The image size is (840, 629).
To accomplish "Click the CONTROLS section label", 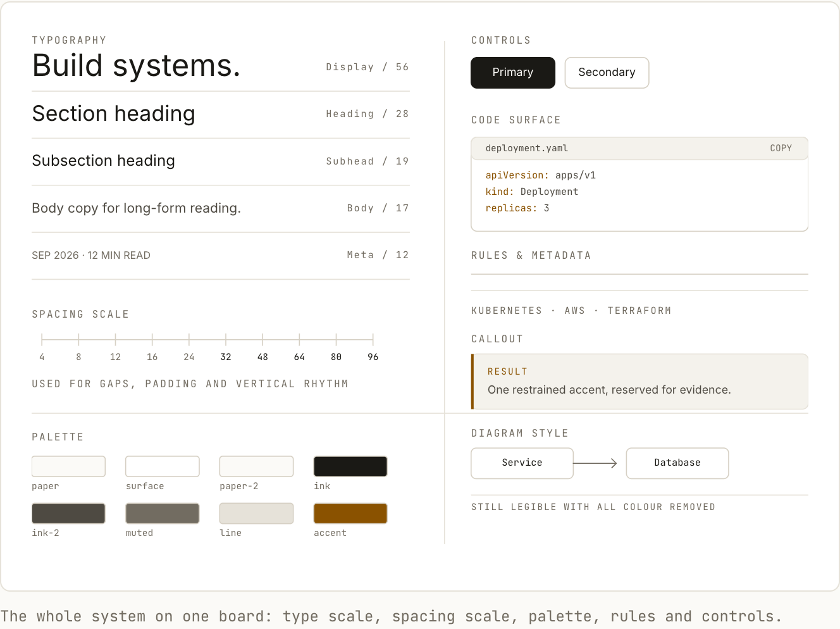I will [x=501, y=40].
